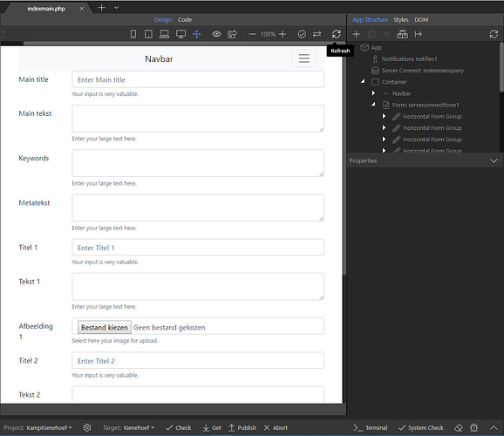Click add component plus icon in App Structure
Viewport: 504px width, 436px height.
(356, 34)
